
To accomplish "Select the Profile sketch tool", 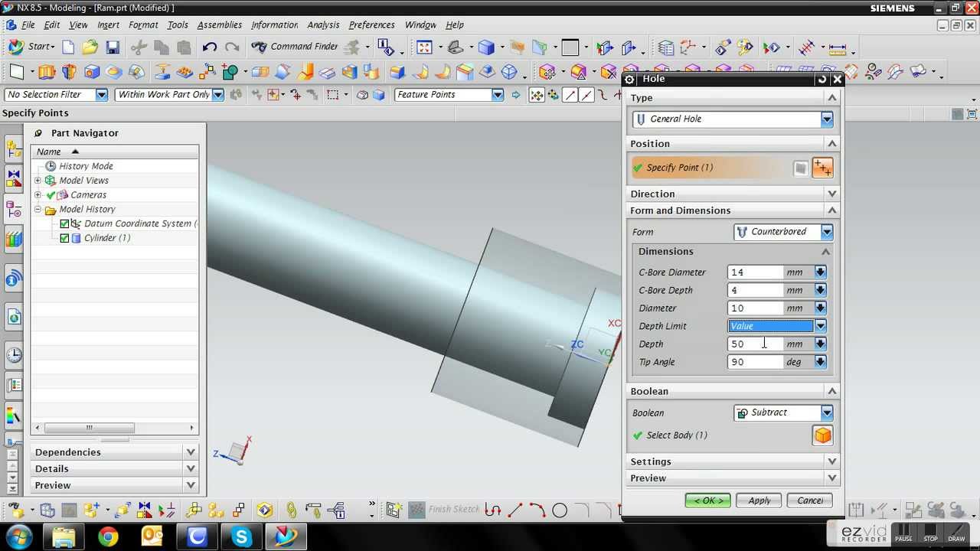I will [x=492, y=510].
